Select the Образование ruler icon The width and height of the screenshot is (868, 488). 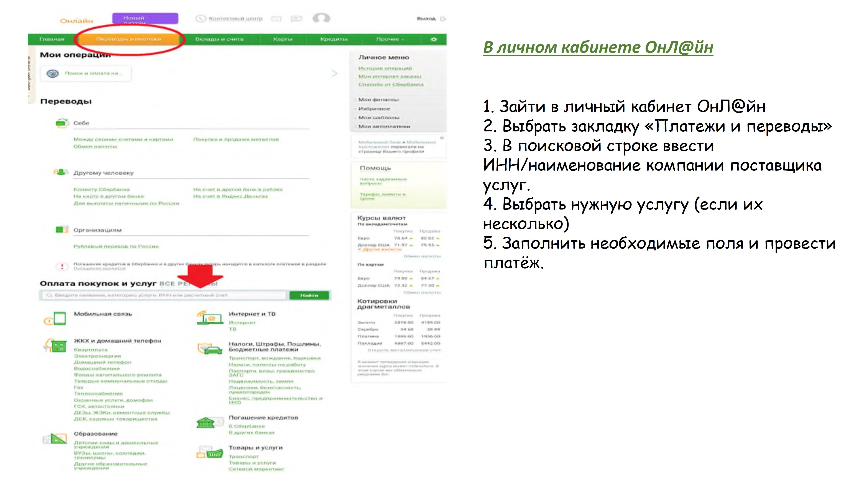point(55,439)
